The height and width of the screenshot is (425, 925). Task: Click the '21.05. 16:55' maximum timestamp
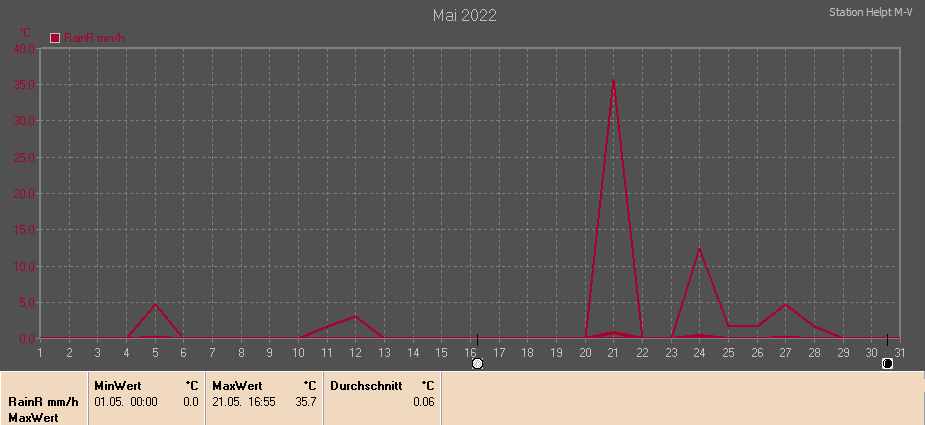point(244,402)
